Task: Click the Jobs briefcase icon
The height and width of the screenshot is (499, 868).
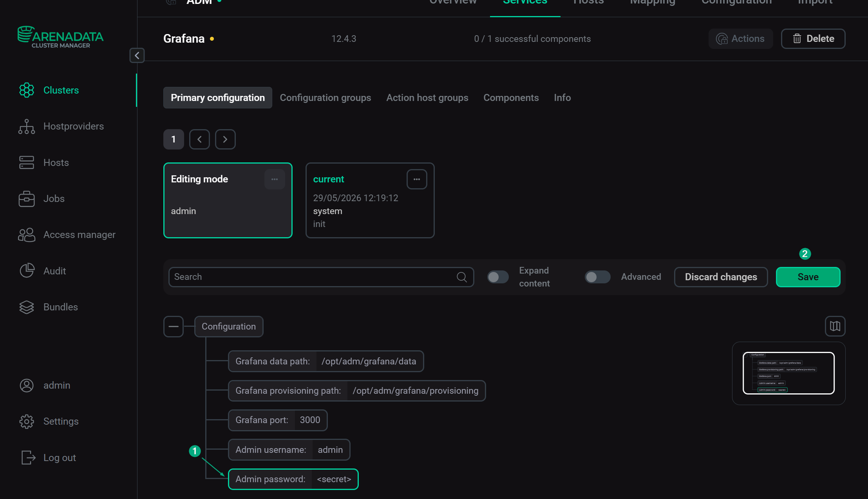Action: pyautogui.click(x=27, y=198)
